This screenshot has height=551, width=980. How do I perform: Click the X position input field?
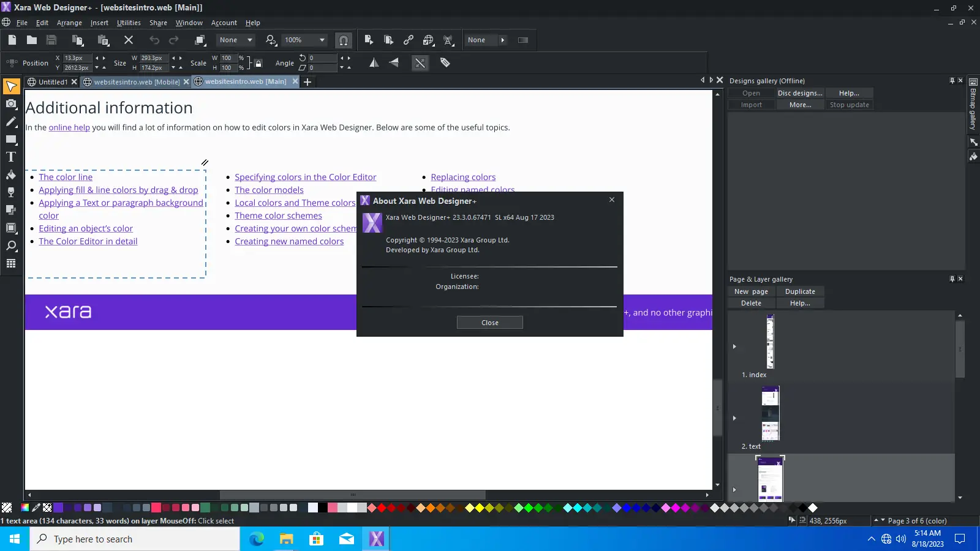point(77,58)
